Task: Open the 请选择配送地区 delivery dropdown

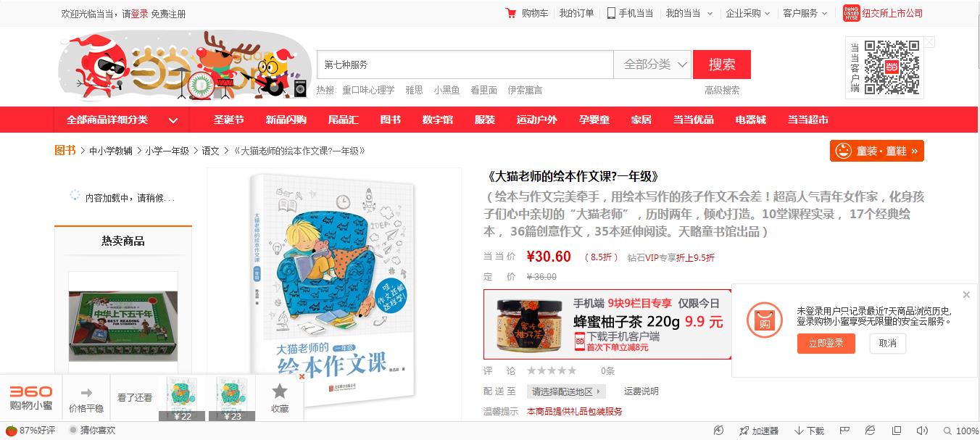Action: (567, 391)
